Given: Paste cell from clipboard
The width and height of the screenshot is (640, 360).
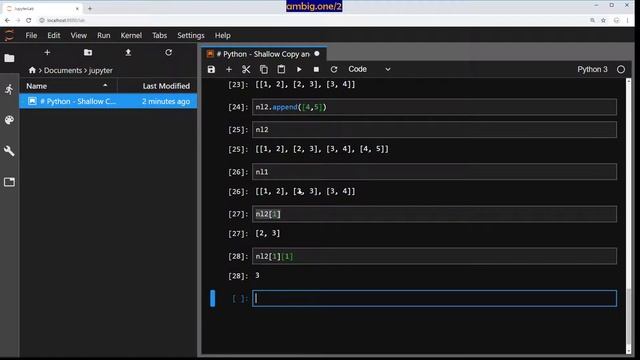Looking at the screenshot, I should click(281, 69).
